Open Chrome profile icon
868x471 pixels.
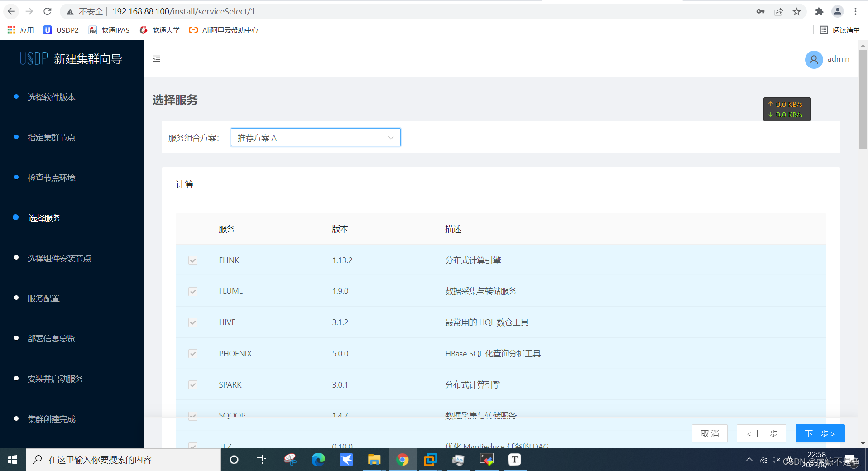click(838, 12)
